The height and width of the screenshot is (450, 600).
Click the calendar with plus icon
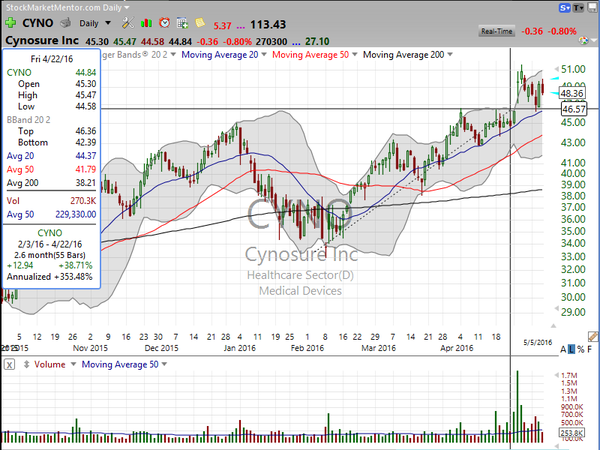pos(182,23)
